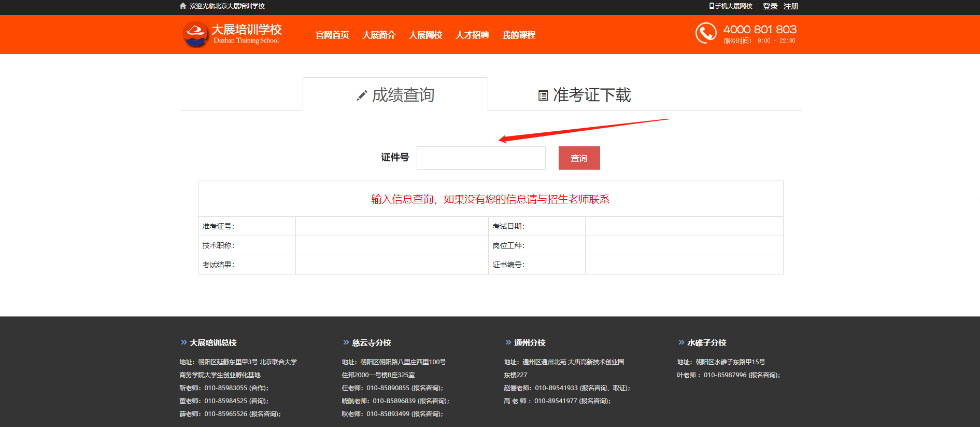The image size is (980, 427).
Task: Click the arrow icon beside 大展培训总校
Action: point(183,342)
